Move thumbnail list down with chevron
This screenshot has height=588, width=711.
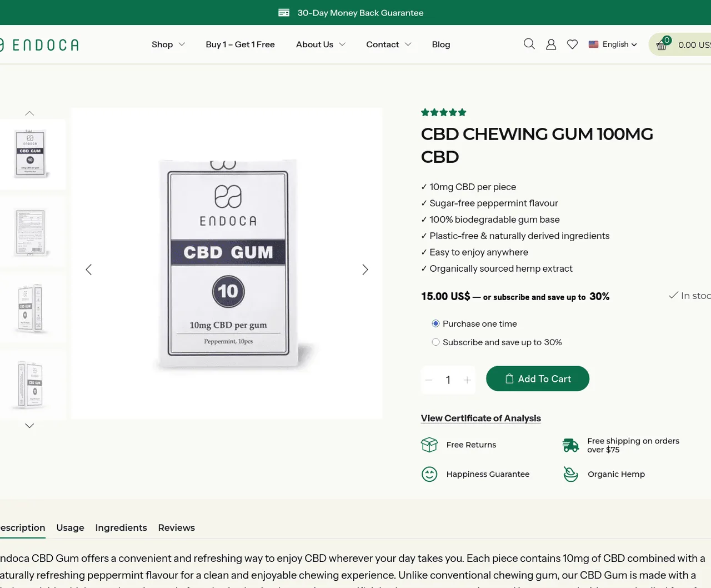(29, 426)
